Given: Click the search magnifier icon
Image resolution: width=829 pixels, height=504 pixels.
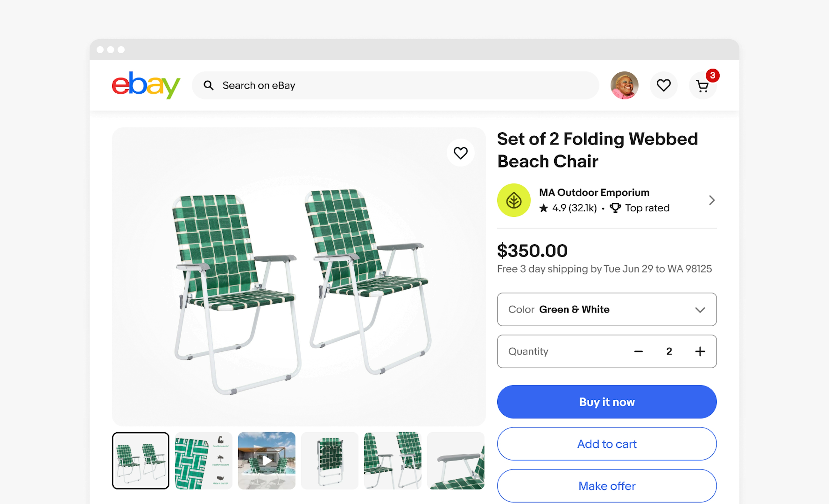Looking at the screenshot, I should (x=209, y=85).
